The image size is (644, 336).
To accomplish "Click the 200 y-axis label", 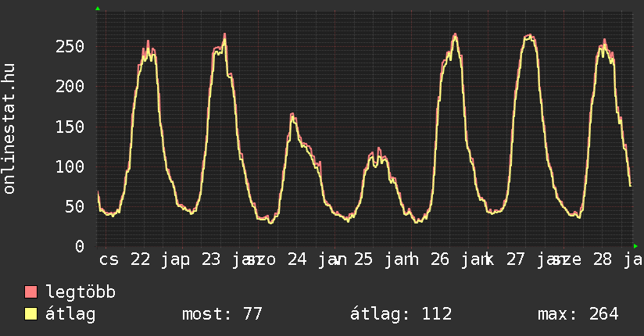I will pos(70,87).
